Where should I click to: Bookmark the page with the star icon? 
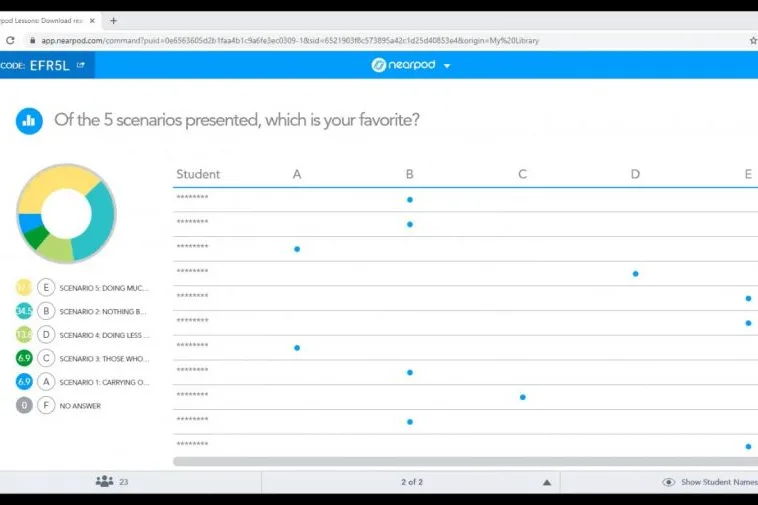pos(753,41)
